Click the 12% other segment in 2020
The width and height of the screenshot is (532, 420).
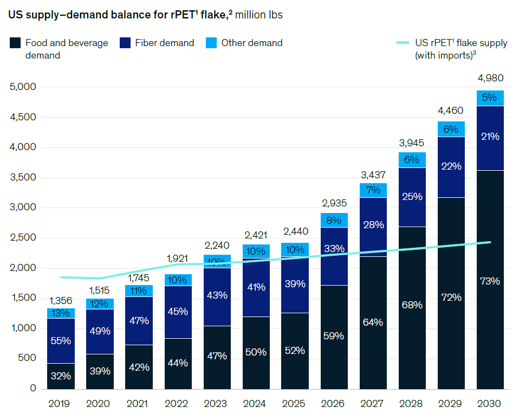coord(99,304)
